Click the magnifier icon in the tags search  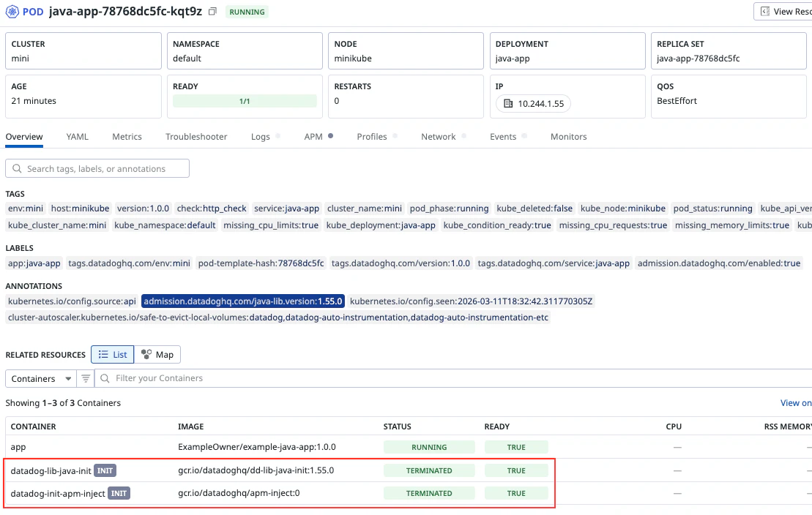tap(17, 169)
